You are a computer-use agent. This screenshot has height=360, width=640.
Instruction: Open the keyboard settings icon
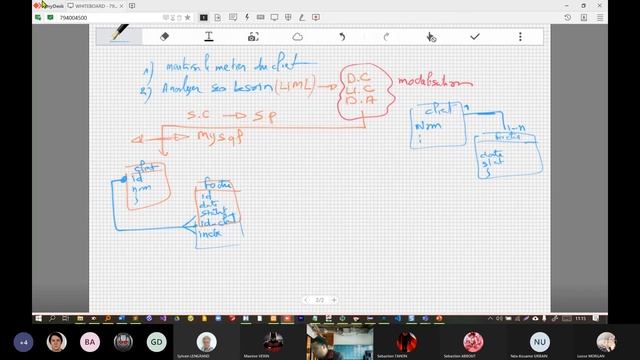tap(260, 17)
